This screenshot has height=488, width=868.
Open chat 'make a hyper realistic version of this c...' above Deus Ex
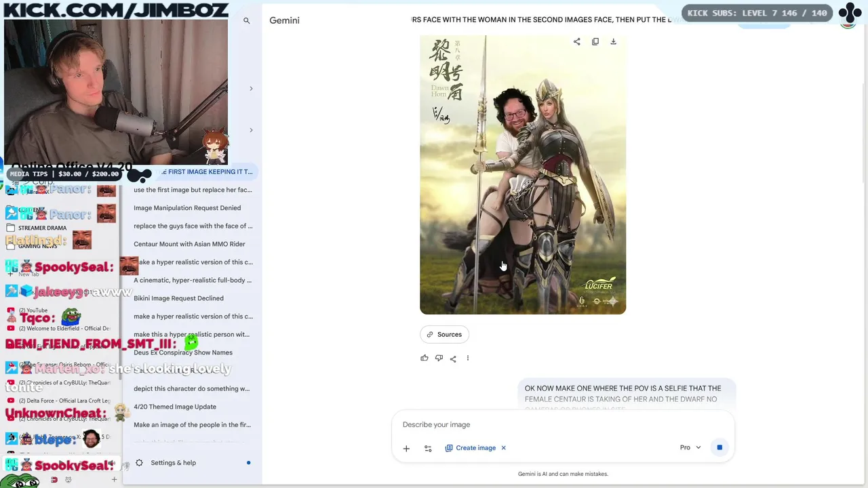coord(193,317)
